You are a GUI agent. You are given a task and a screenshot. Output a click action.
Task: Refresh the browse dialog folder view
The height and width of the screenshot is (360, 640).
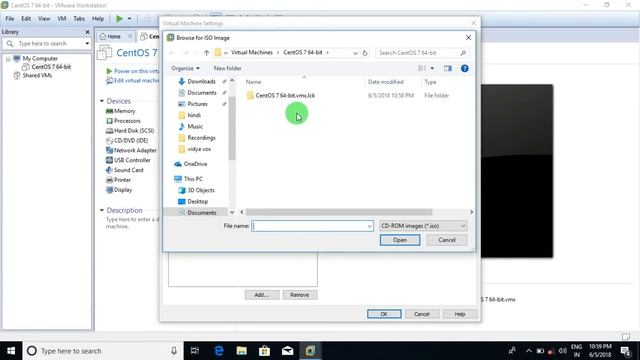pyautogui.click(x=365, y=53)
